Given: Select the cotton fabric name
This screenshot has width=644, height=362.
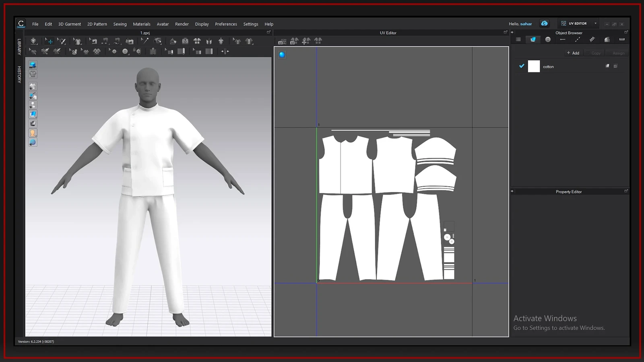Looking at the screenshot, I should (x=548, y=67).
